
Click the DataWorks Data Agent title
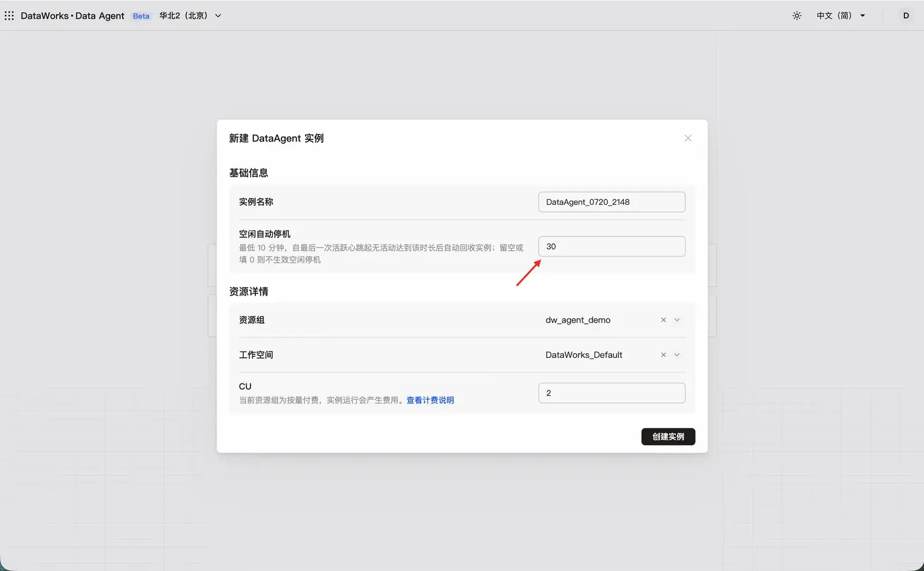click(72, 16)
